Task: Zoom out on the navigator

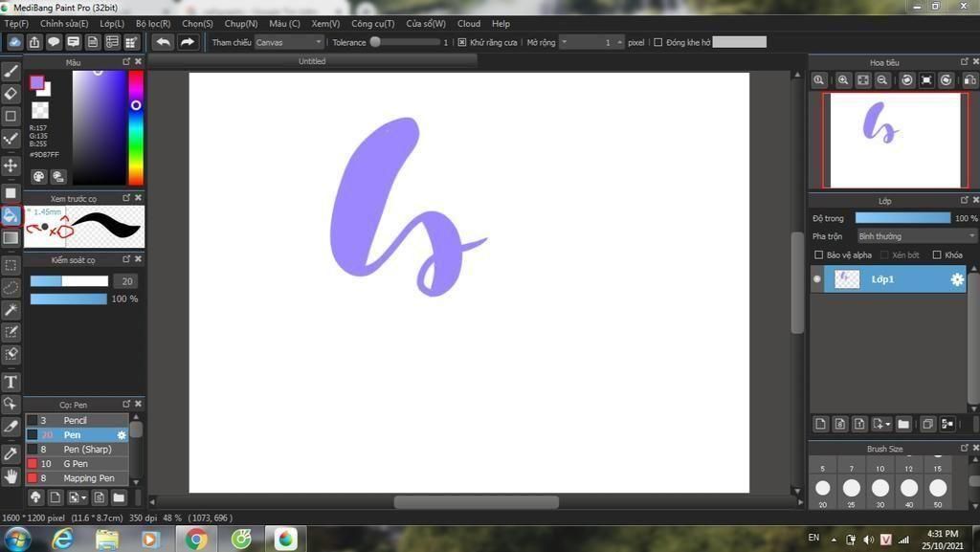Action: pos(881,80)
